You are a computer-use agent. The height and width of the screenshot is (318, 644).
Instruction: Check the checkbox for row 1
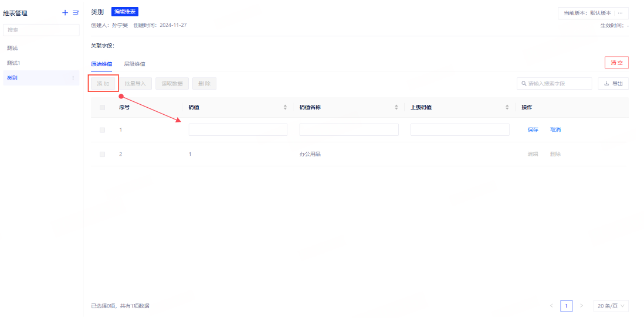pyautogui.click(x=103, y=130)
